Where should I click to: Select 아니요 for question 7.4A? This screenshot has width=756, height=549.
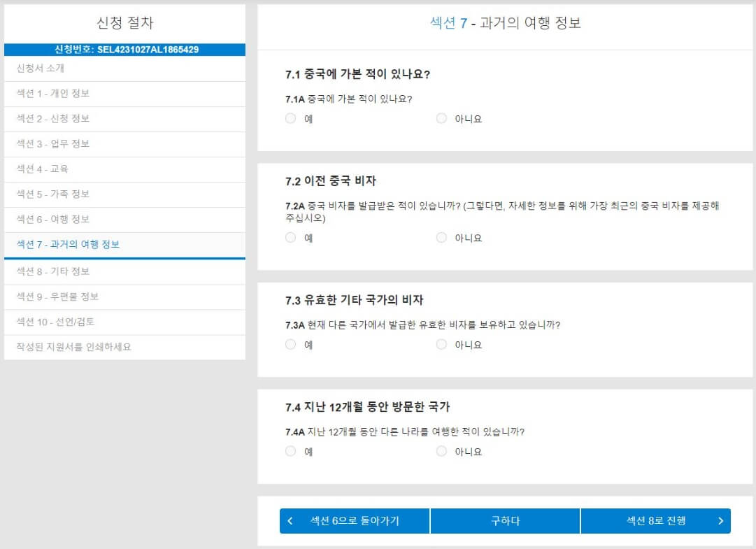(441, 451)
